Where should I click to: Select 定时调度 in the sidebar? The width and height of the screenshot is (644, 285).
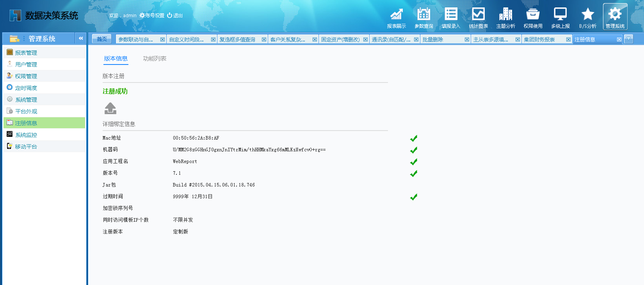tap(44, 88)
